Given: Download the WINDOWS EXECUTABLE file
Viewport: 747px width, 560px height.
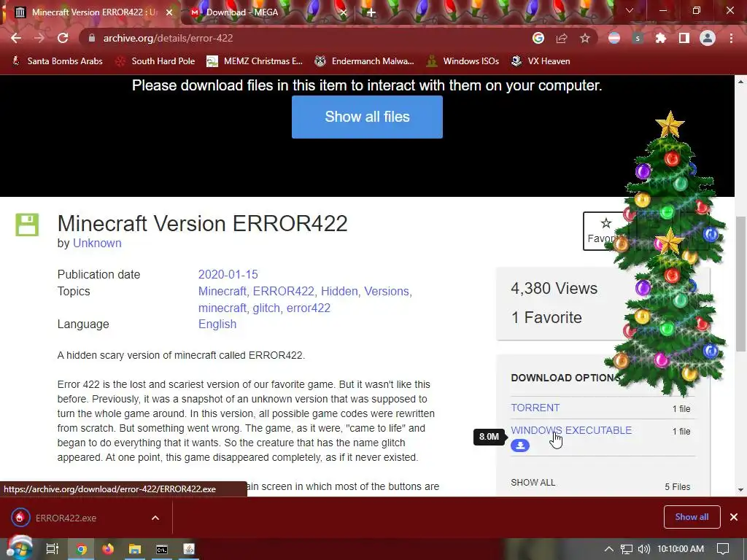Looking at the screenshot, I should (x=571, y=430).
